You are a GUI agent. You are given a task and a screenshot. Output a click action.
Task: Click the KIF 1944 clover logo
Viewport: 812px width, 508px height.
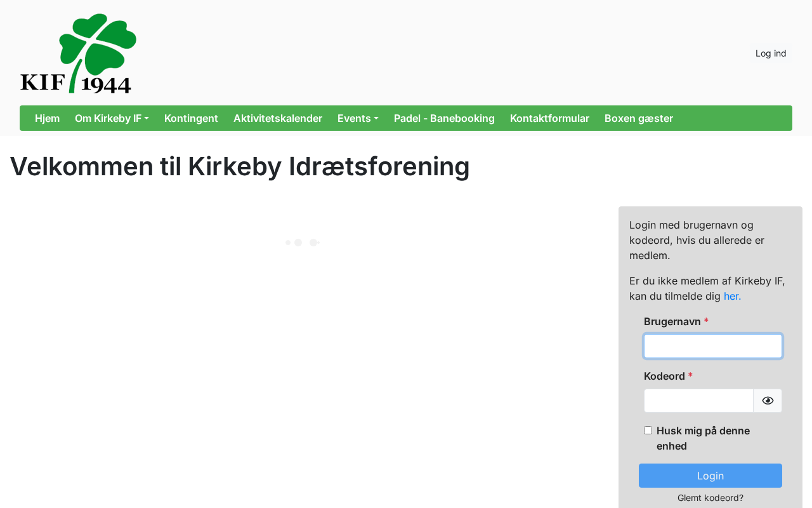[x=78, y=53]
